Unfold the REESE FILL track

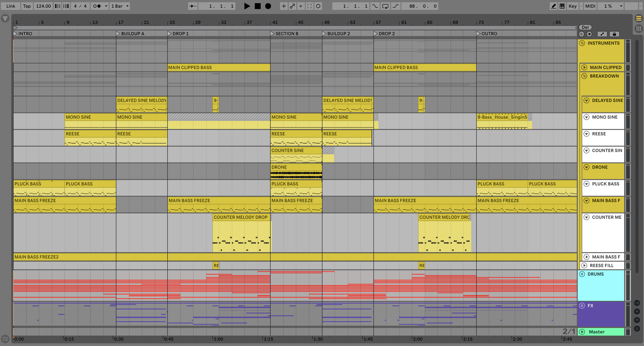(584, 265)
